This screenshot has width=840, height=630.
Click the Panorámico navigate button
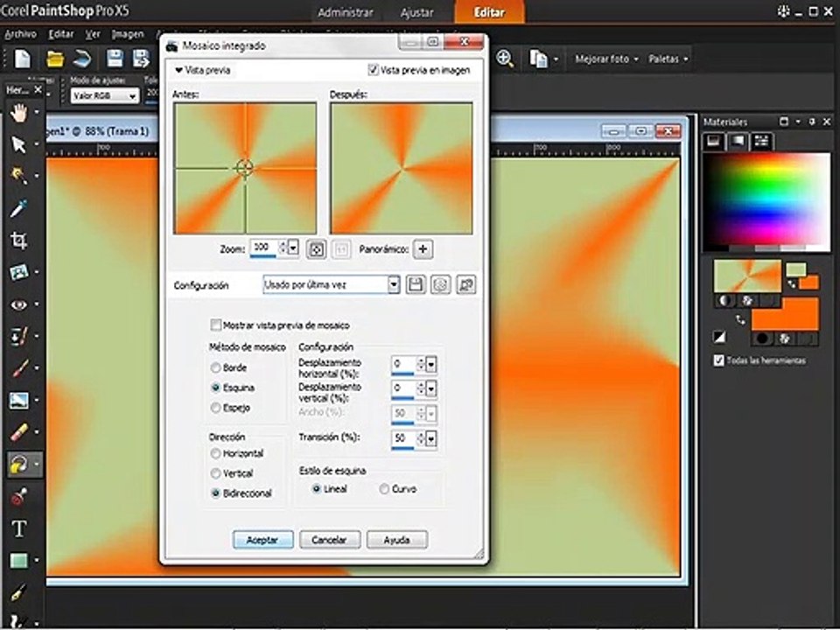tap(423, 249)
